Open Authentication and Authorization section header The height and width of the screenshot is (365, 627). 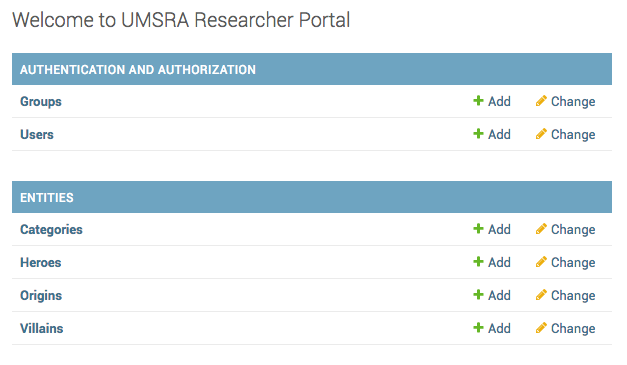[138, 70]
